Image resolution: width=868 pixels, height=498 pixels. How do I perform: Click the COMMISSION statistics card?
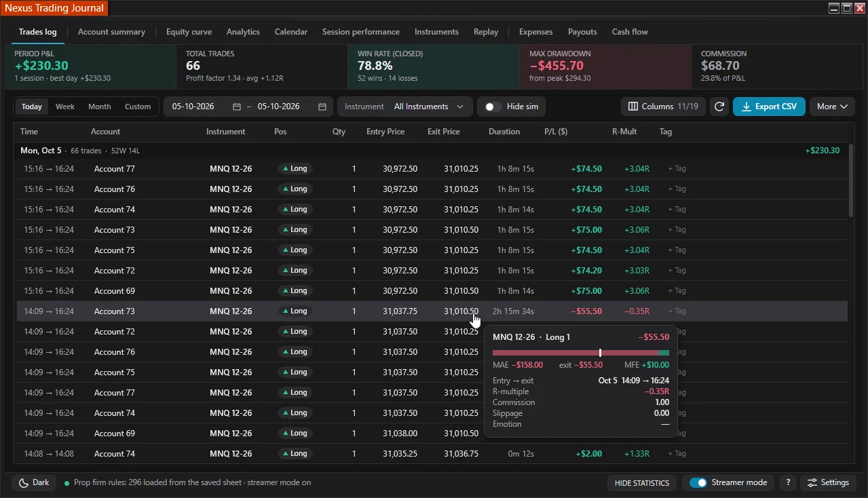(777, 67)
